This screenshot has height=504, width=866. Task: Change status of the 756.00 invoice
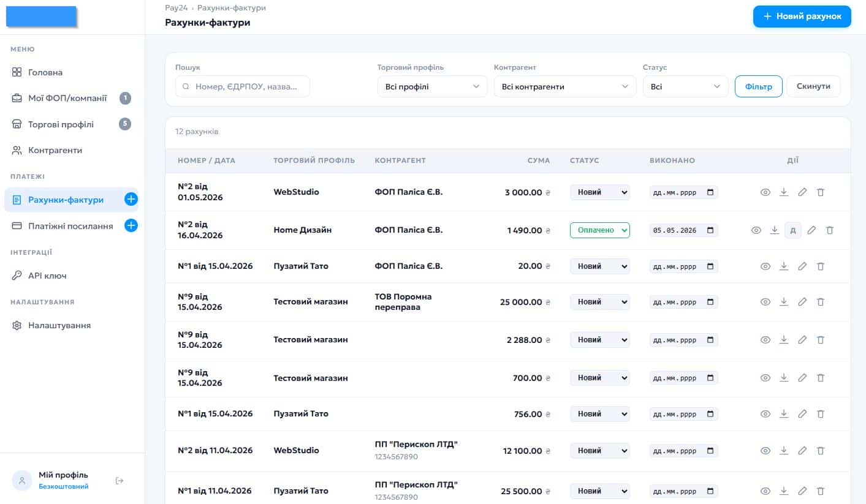point(600,414)
